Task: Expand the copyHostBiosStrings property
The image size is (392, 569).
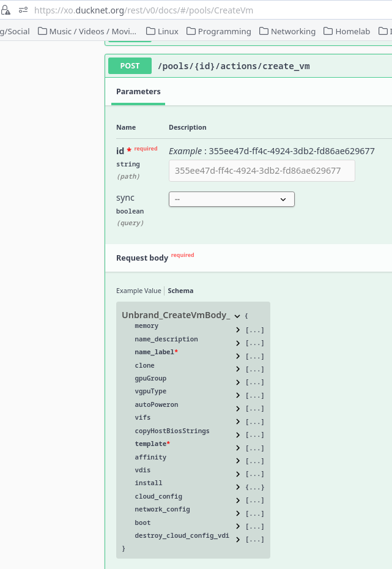Action: 238,435
